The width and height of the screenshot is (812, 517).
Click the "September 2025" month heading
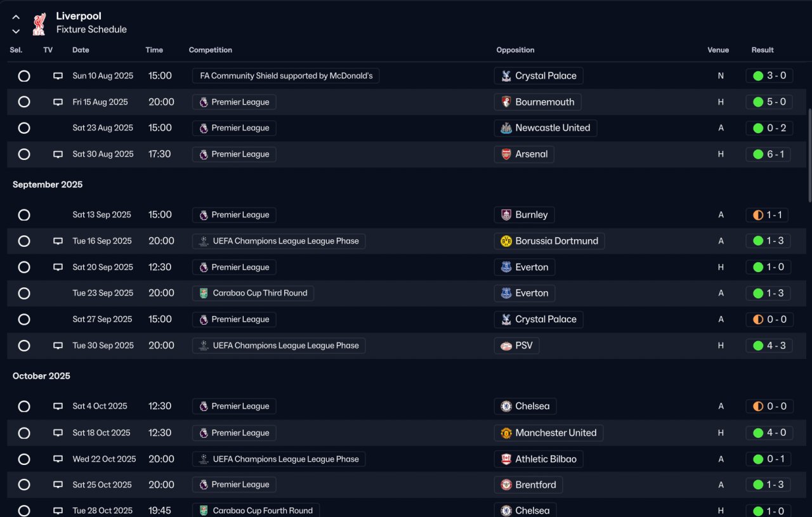tap(48, 185)
